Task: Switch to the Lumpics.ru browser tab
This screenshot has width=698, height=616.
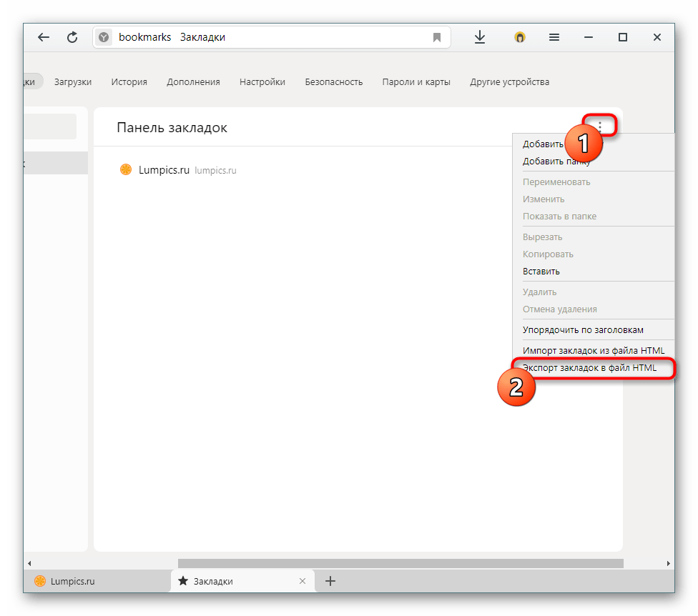Action: coord(73,581)
